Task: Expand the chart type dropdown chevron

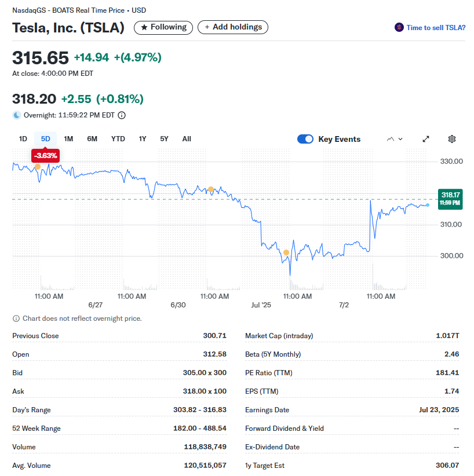Action: (400, 139)
